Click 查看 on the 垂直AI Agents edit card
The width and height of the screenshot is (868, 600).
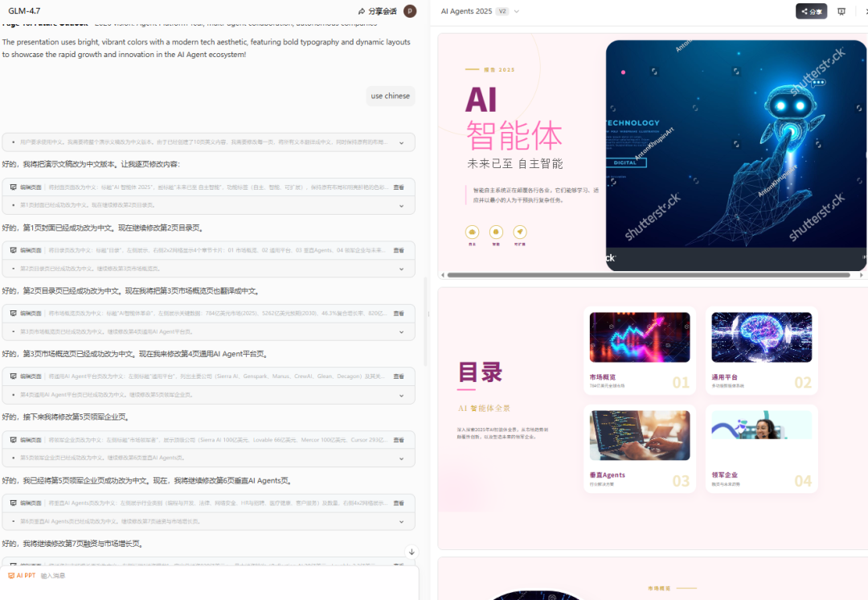pyautogui.click(x=399, y=503)
